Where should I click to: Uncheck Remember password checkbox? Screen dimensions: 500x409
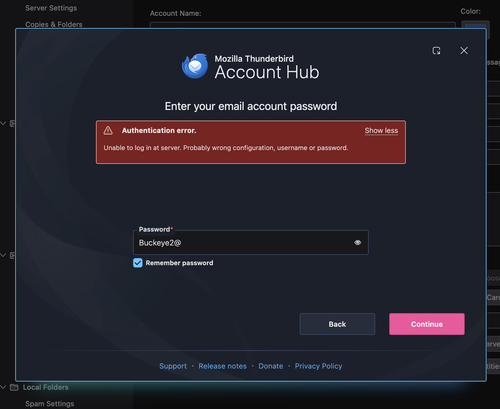coord(138,263)
